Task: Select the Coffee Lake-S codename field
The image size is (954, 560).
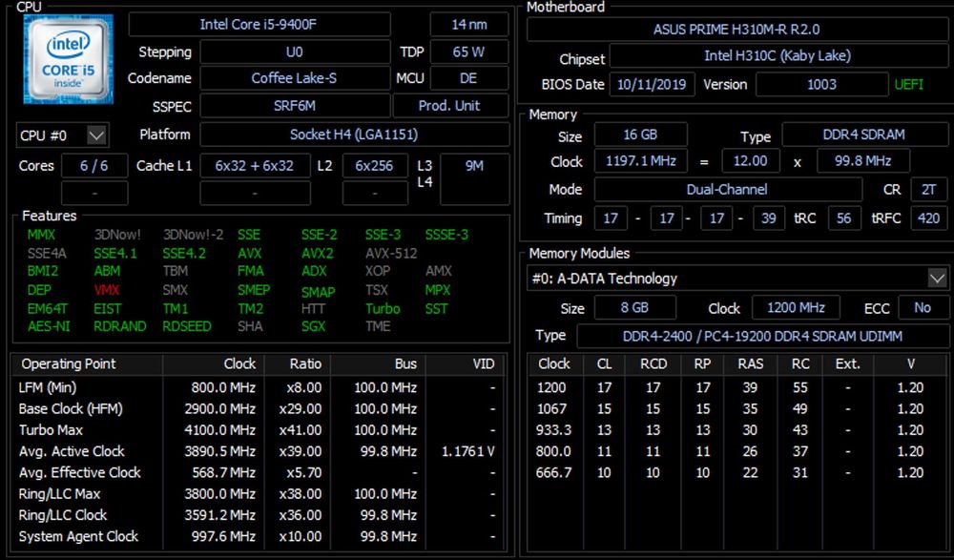Action: (x=295, y=78)
